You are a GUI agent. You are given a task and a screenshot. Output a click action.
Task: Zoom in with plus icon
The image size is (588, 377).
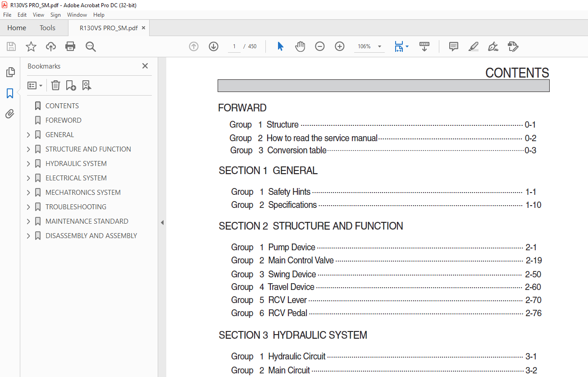(x=340, y=46)
